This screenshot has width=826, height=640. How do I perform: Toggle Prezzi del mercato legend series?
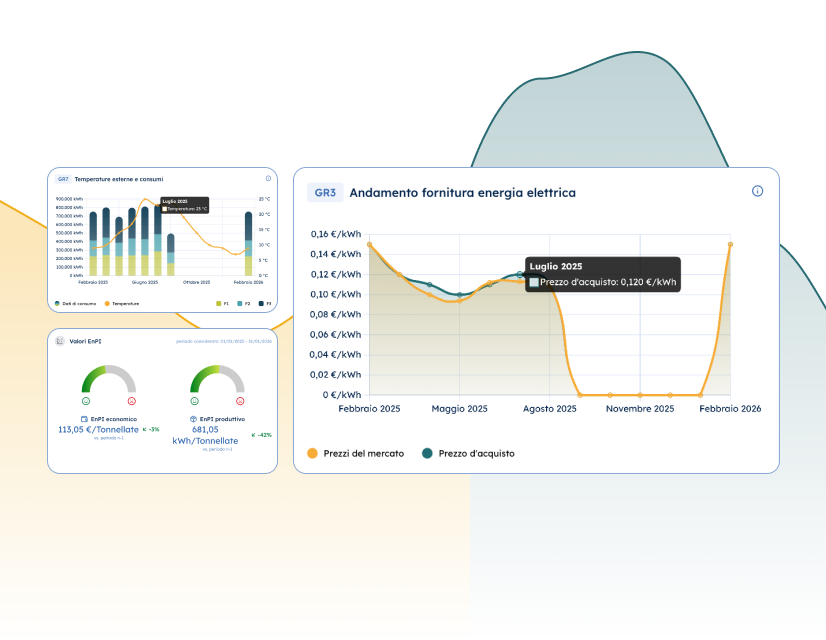(356, 453)
